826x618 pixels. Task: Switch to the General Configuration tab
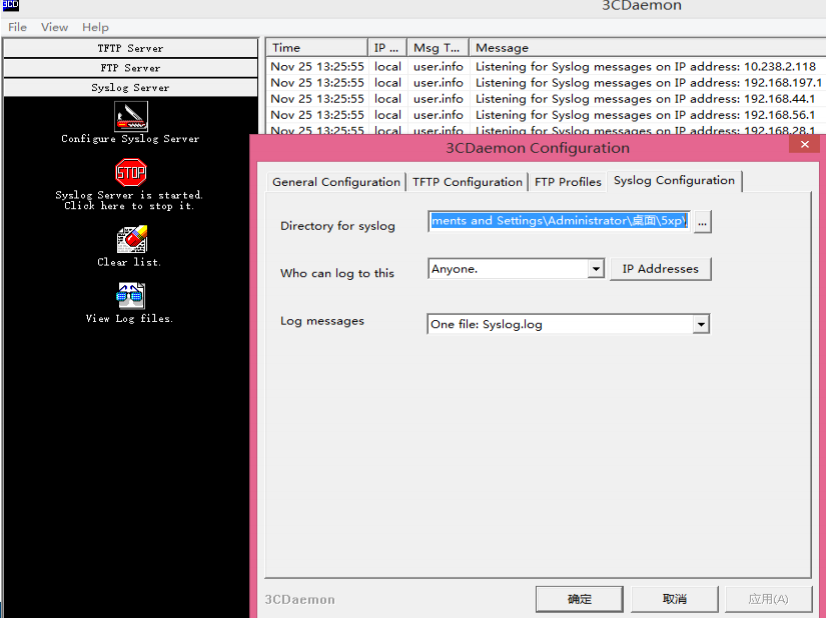[336, 182]
